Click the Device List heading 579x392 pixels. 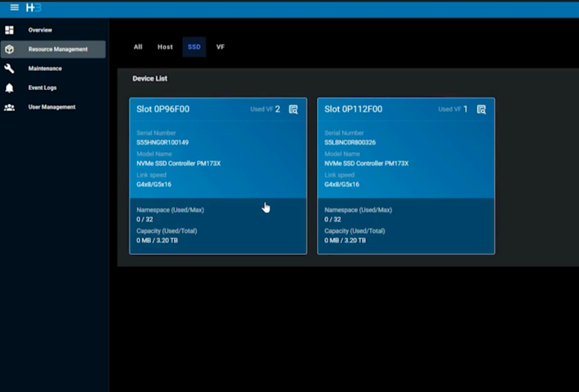tap(150, 79)
